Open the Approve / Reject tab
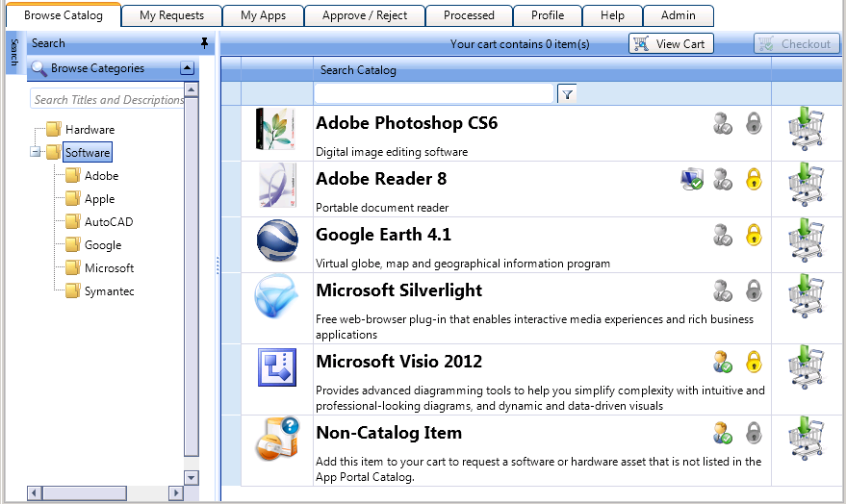Viewport: 846px width, 504px height. (x=365, y=15)
